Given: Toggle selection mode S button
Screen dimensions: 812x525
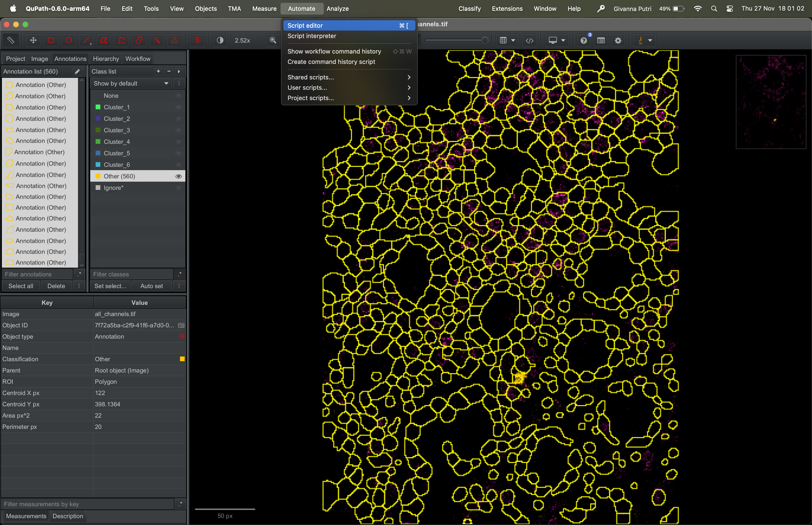Looking at the screenshot, I should pyautogui.click(x=197, y=40).
